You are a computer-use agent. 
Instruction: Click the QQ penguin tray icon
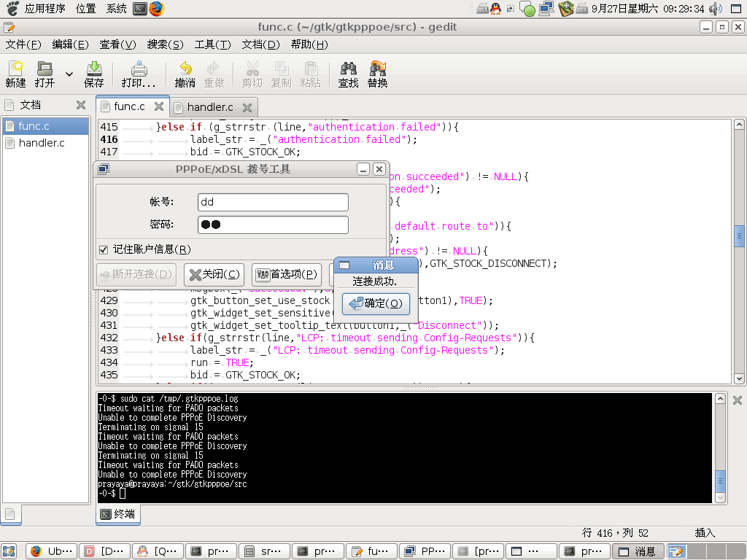[x=495, y=9]
